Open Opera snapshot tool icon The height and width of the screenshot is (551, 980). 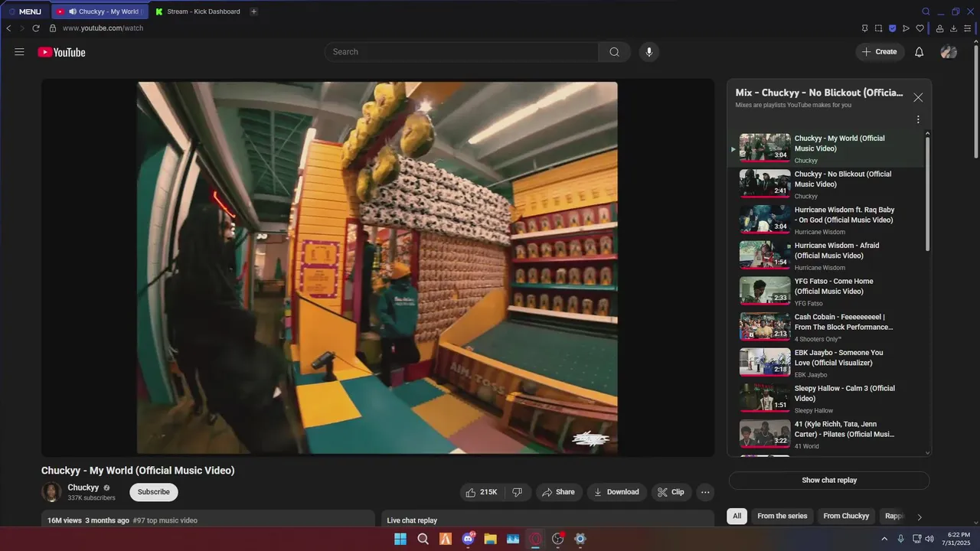(x=878, y=28)
